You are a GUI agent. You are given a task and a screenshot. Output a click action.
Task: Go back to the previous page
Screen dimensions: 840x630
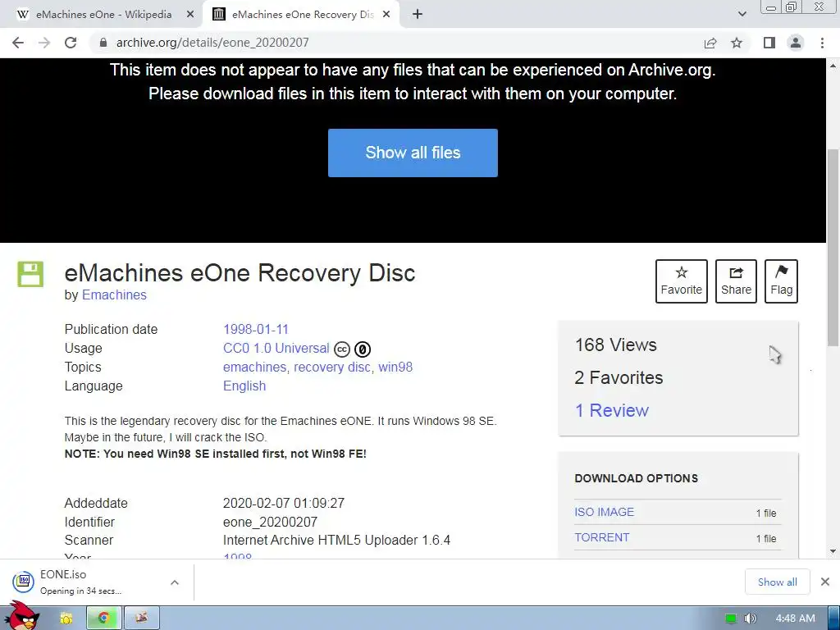tap(18, 43)
